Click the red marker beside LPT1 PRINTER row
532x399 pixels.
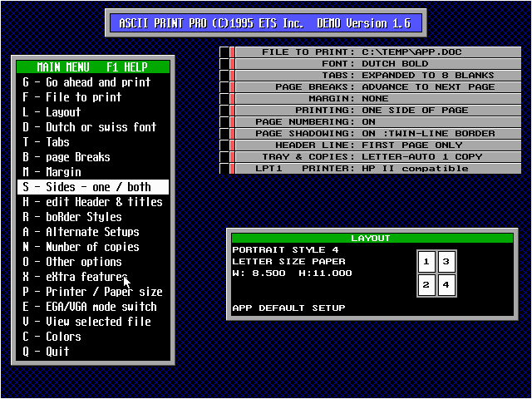point(232,169)
